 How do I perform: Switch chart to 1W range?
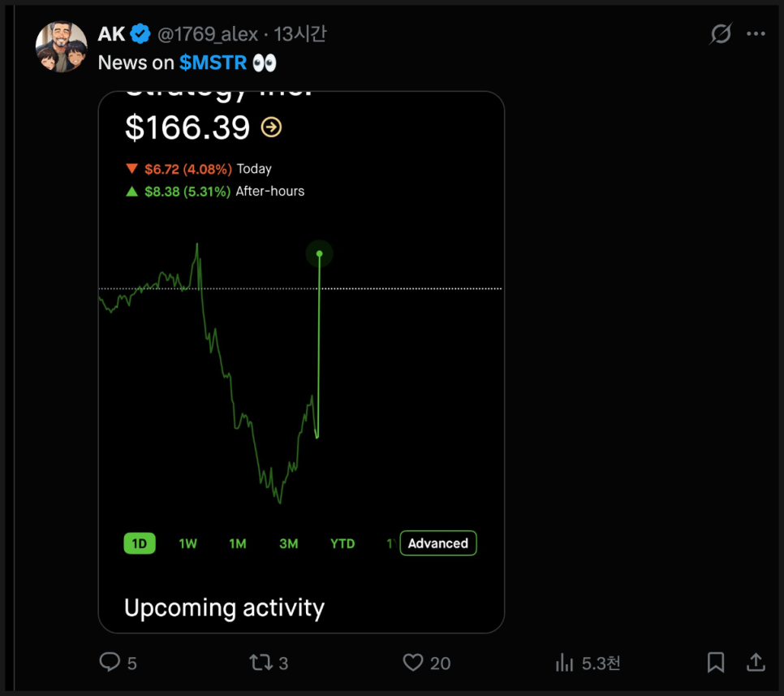[187, 543]
